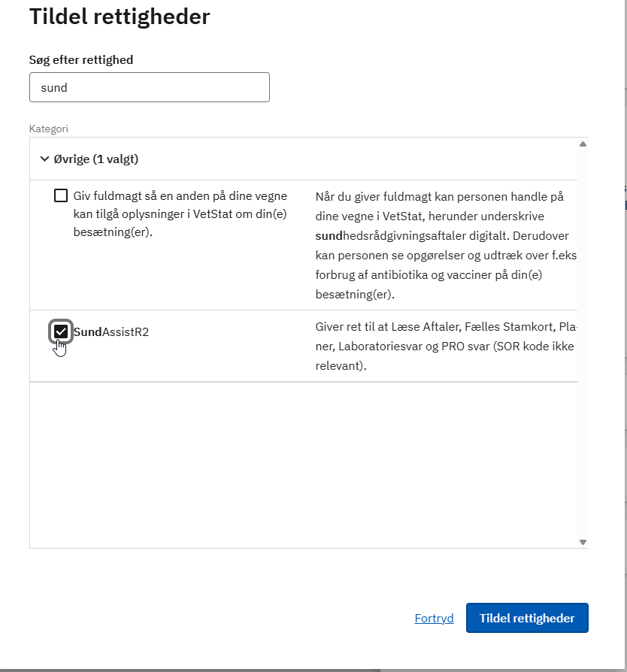Select the SundAssistR2 label text
Screen dimensions: 627x672
click(111, 331)
